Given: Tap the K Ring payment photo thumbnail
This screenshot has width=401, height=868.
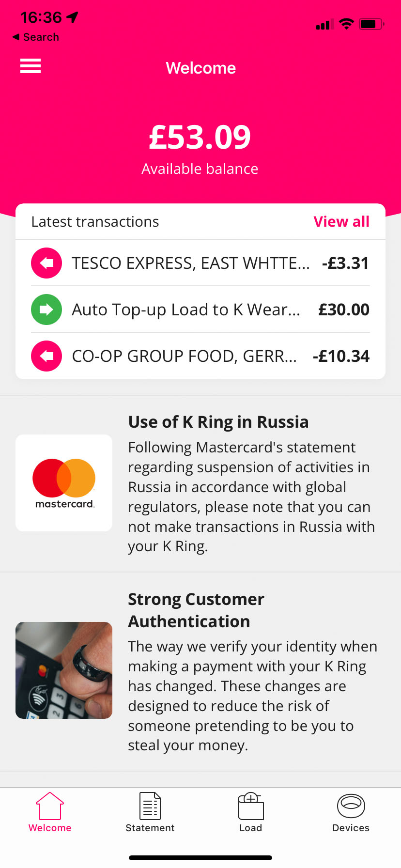Looking at the screenshot, I should (x=64, y=670).
